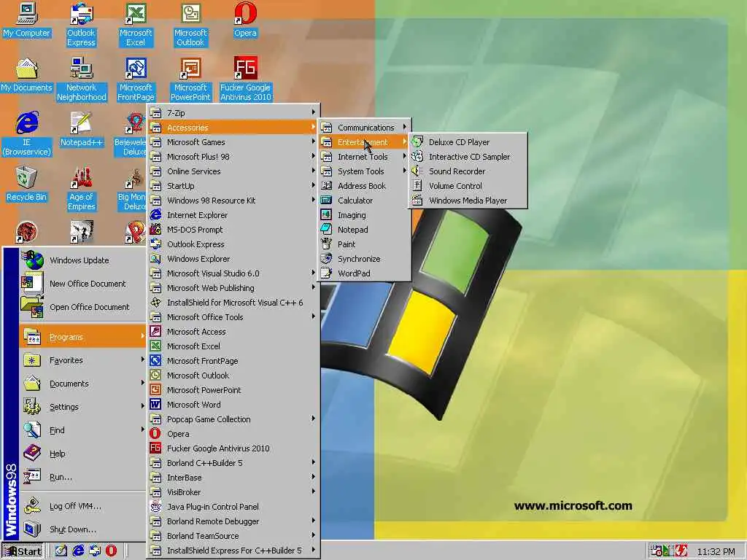The width and height of the screenshot is (747, 560).
Task: Click Open Office Document
Action: 82,307
